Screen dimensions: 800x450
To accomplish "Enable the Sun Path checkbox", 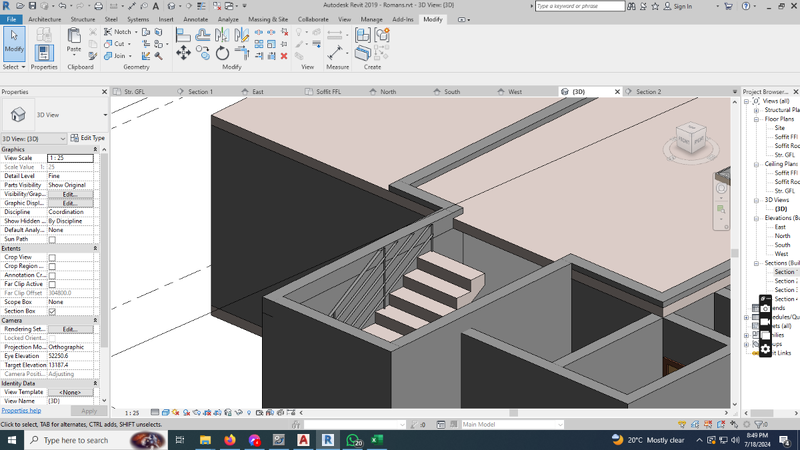I will tap(52, 239).
